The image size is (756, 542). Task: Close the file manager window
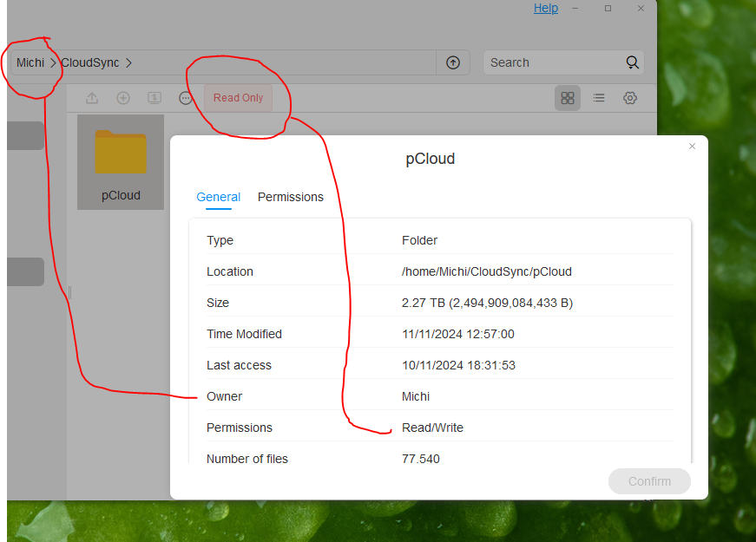pos(641,8)
